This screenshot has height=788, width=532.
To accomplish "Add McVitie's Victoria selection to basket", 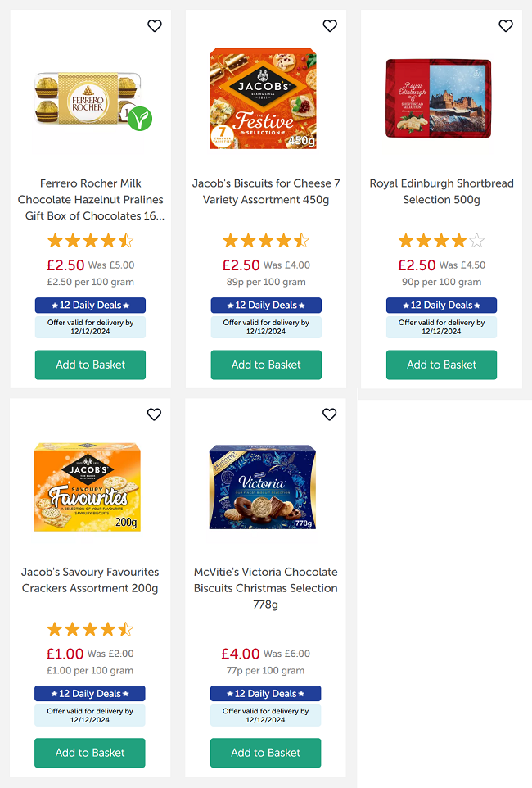I will pyautogui.click(x=265, y=753).
